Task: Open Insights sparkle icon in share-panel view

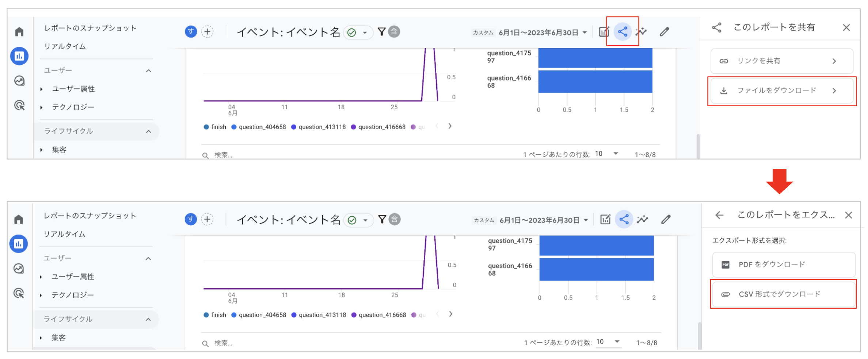Action: [641, 32]
